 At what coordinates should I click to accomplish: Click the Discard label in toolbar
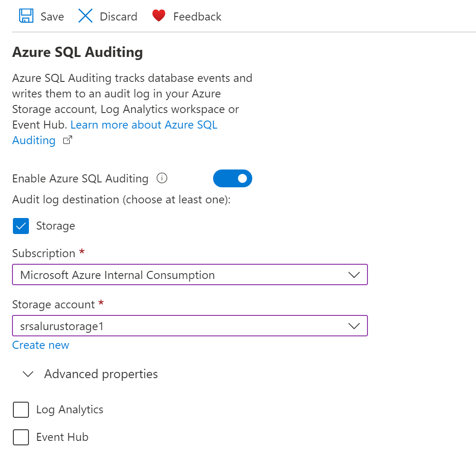[118, 16]
